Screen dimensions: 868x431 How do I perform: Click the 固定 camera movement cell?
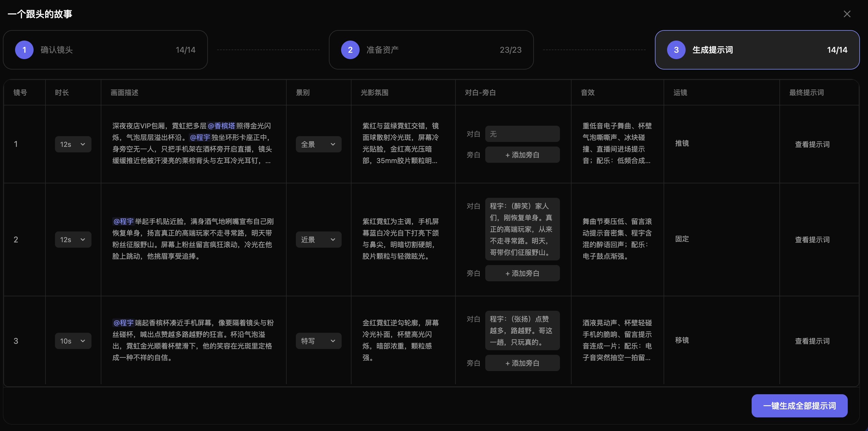(x=682, y=239)
